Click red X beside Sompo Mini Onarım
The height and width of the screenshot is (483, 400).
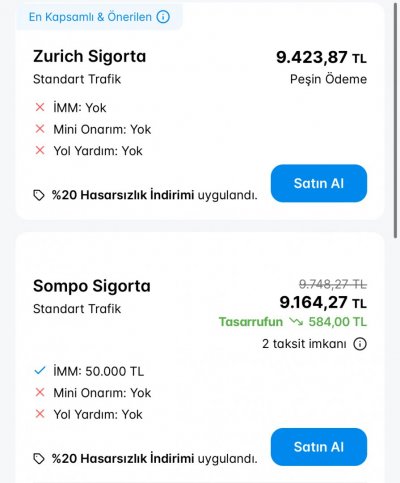click(40, 392)
